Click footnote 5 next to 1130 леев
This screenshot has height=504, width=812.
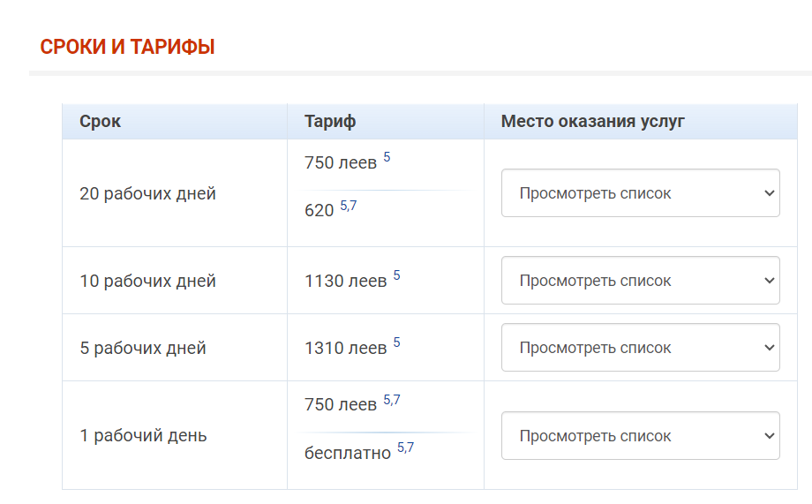tap(396, 275)
